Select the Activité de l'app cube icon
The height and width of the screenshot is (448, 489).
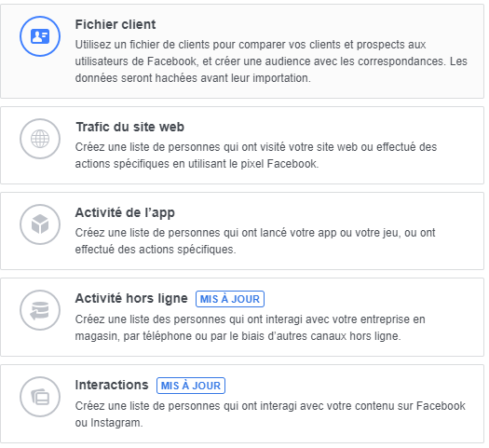coord(40,224)
